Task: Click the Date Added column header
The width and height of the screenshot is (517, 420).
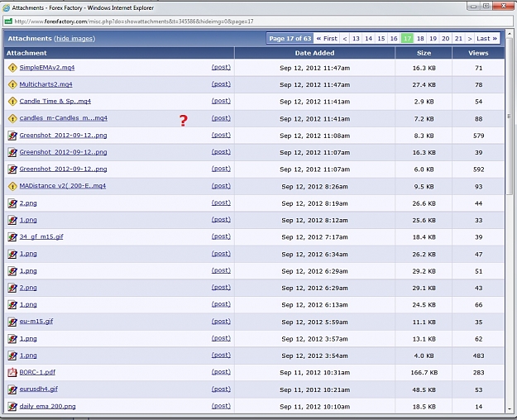Action: click(314, 53)
